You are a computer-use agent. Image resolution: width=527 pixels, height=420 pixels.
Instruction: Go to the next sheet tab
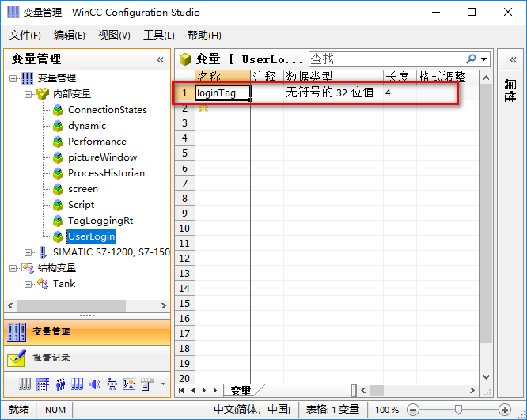pyautogui.click(x=204, y=390)
